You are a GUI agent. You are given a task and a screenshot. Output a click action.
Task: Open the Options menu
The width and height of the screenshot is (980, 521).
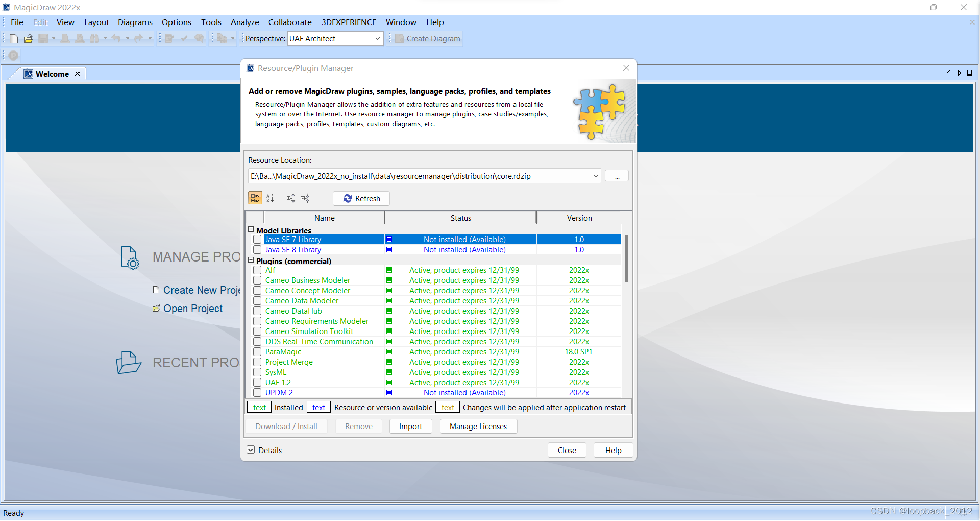point(177,22)
